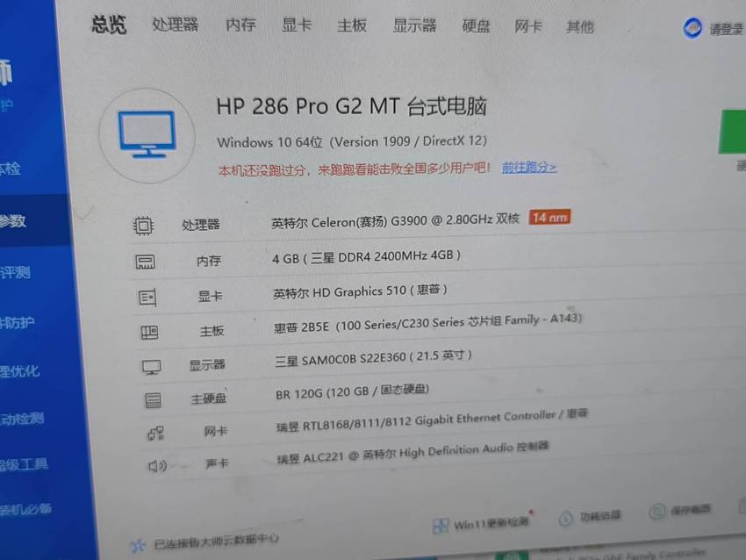Click the 前往跑分 link
This screenshot has width=746, height=560.
[528, 168]
